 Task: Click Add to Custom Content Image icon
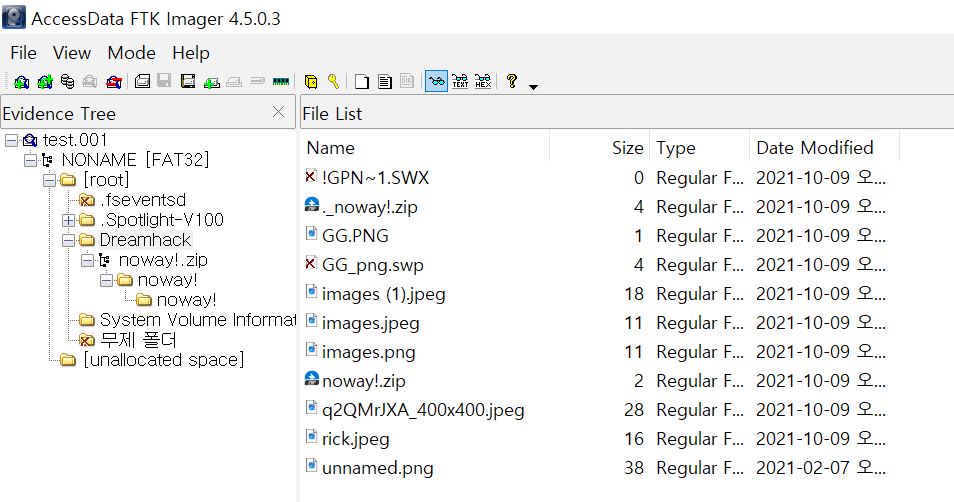(212, 82)
